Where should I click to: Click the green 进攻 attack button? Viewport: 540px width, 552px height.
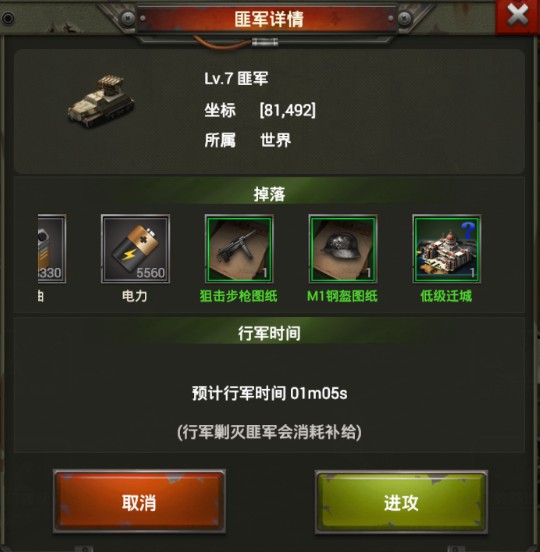tap(401, 503)
